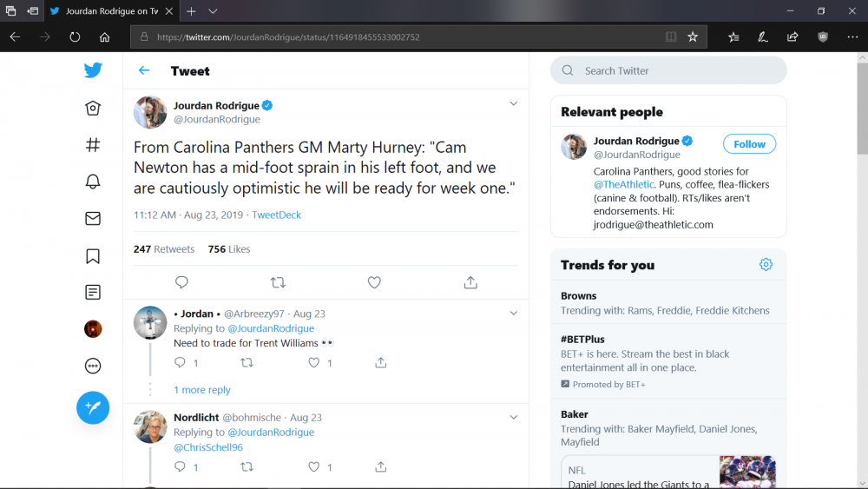
Task: Reply to Nordlicht's comment
Action: (180, 466)
